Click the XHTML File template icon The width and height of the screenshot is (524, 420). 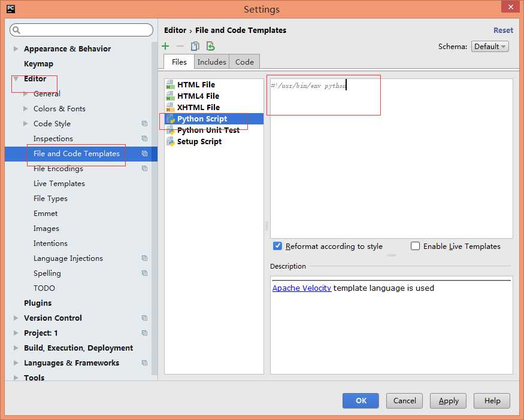click(170, 107)
